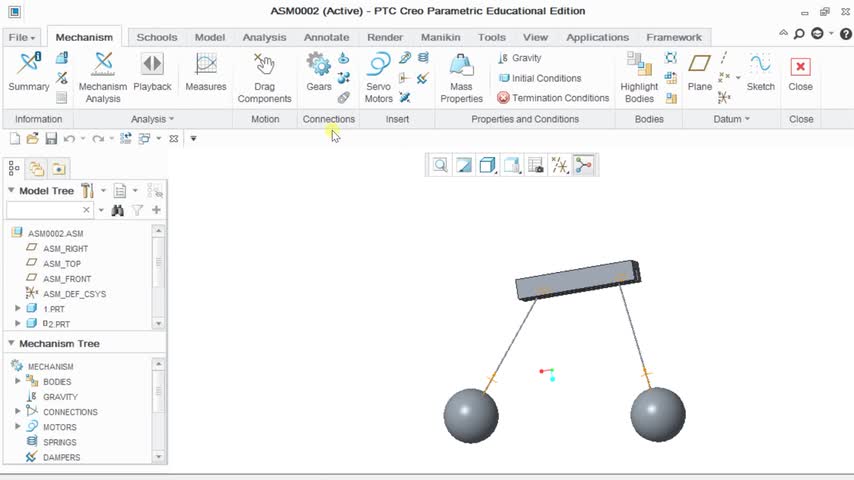Click the Regenerate icon in quick access toolbar

point(126,138)
